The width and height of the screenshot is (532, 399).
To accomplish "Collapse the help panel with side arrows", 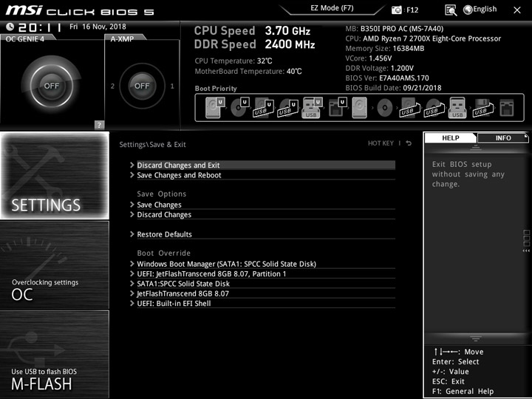I will [526, 250].
